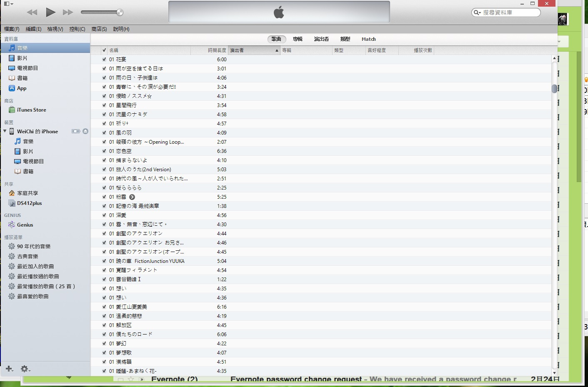Screen dimensions: 588x387
Task: Select WeiChi 的 iPhone device
Action: pos(38,131)
